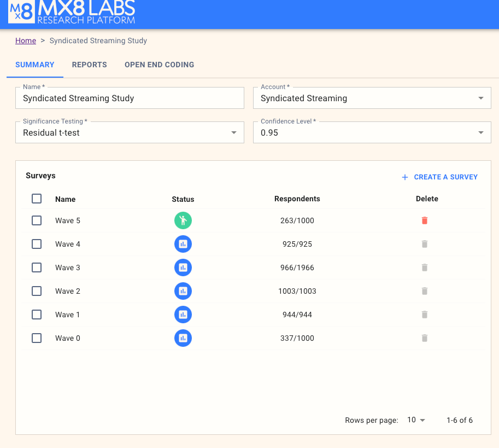The width and height of the screenshot is (499, 448).
Task: Select the Wave 2 row checkbox
Action: [37, 291]
